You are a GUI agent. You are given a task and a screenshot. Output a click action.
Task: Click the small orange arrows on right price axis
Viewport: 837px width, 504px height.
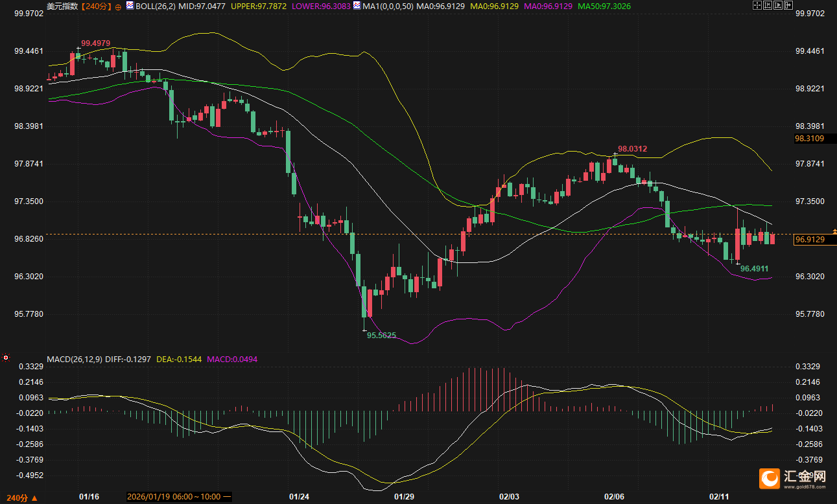pyautogui.click(x=834, y=231)
